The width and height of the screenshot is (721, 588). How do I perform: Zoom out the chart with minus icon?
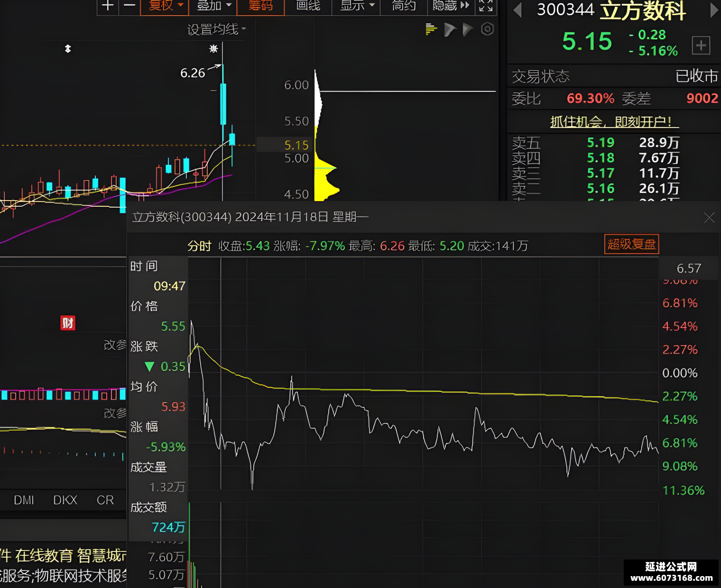tap(129, 6)
